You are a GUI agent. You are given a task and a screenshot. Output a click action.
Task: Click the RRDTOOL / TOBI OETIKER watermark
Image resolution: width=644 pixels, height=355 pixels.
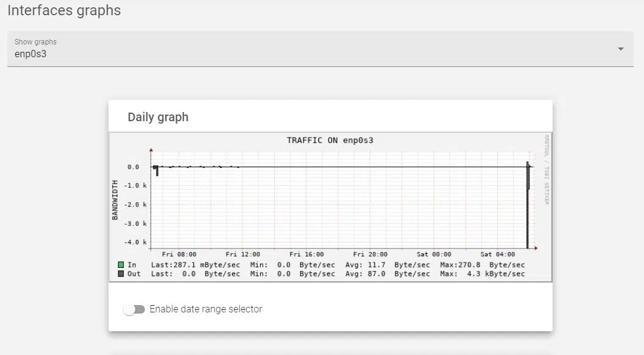coord(547,169)
